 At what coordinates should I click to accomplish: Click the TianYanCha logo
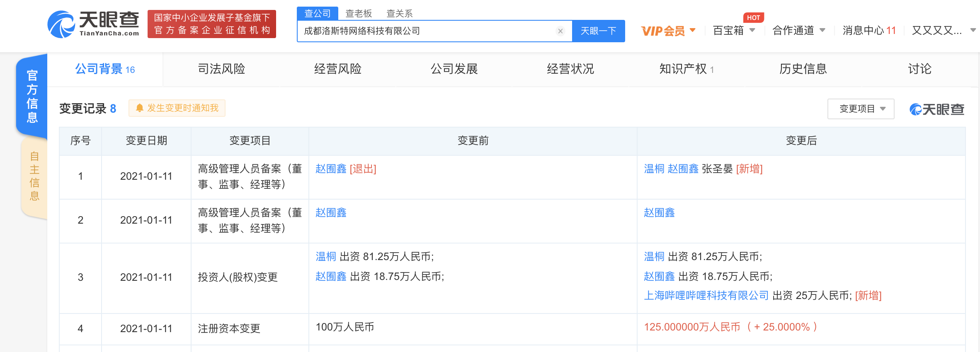click(94, 24)
